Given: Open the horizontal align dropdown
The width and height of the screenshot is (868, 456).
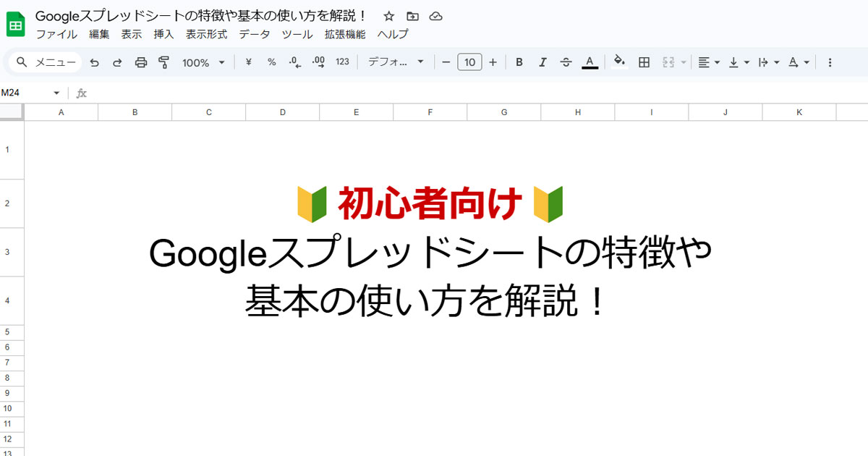Looking at the screenshot, I should pos(708,62).
